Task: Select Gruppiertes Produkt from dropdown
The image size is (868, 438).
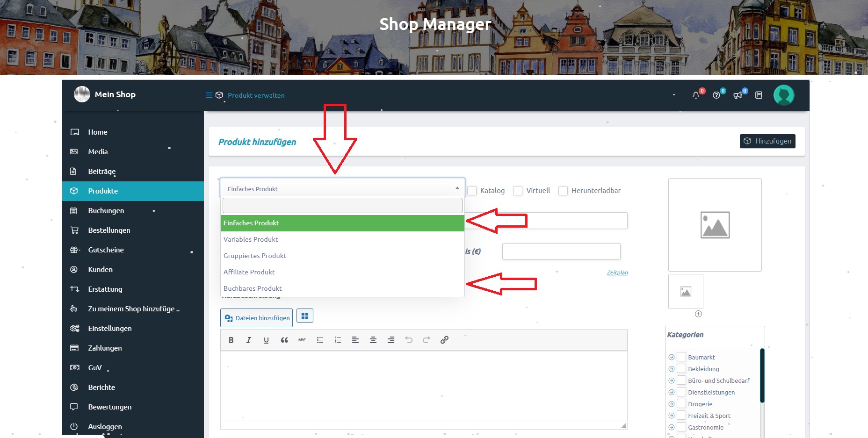Action: pyautogui.click(x=342, y=256)
